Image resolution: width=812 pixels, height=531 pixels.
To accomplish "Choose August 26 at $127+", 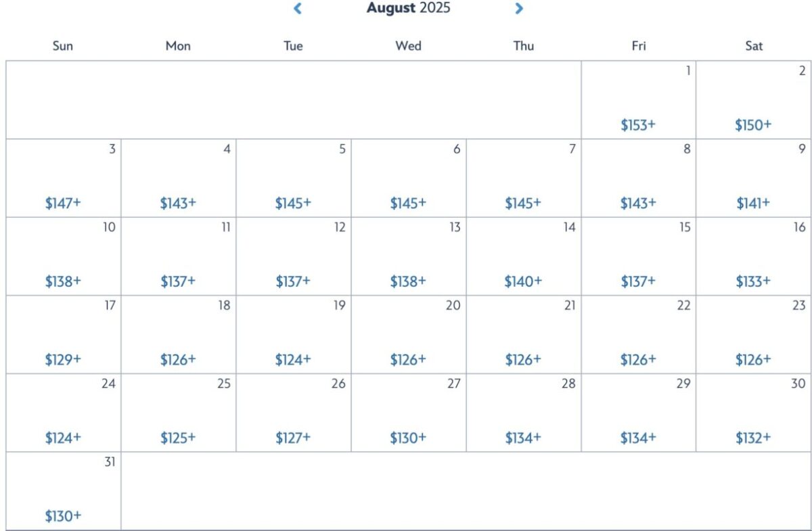I will point(293,413).
